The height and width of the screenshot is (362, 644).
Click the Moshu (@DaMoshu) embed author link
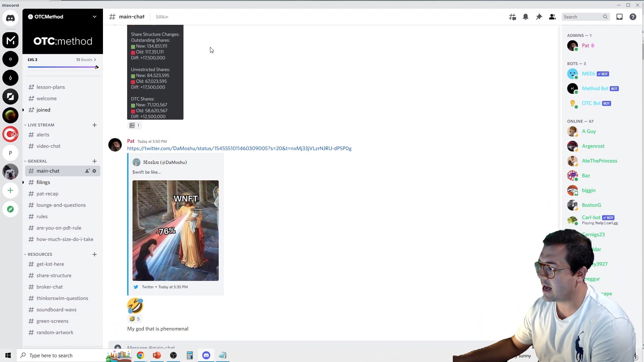click(165, 162)
